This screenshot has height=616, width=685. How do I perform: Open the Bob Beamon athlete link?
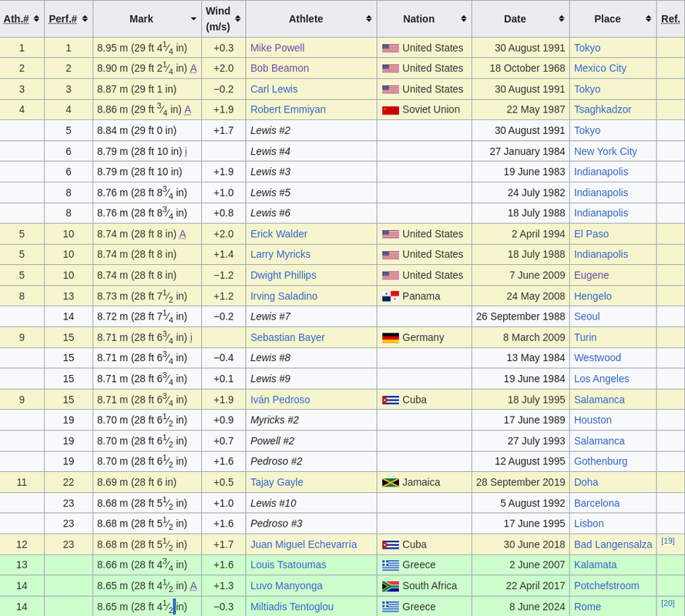(x=280, y=68)
